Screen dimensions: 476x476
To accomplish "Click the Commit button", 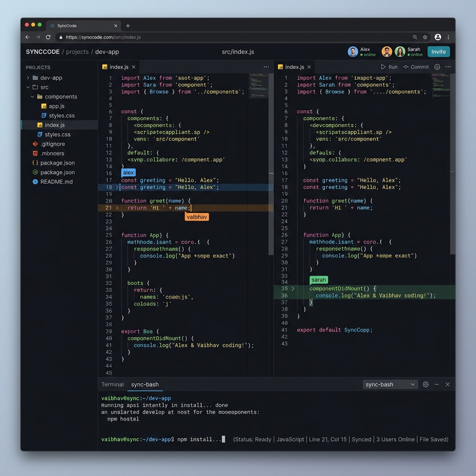I will click(x=416, y=67).
